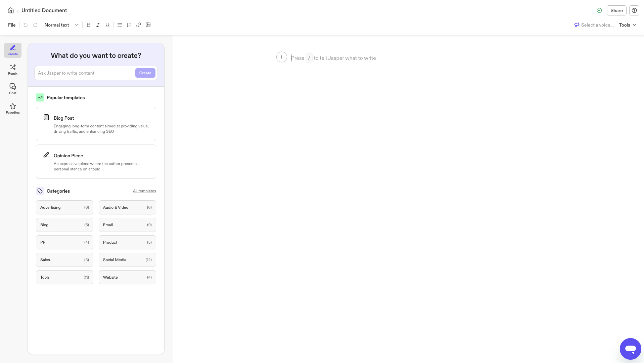Insert a numbered list
This screenshot has width=644, height=363.
click(129, 25)
